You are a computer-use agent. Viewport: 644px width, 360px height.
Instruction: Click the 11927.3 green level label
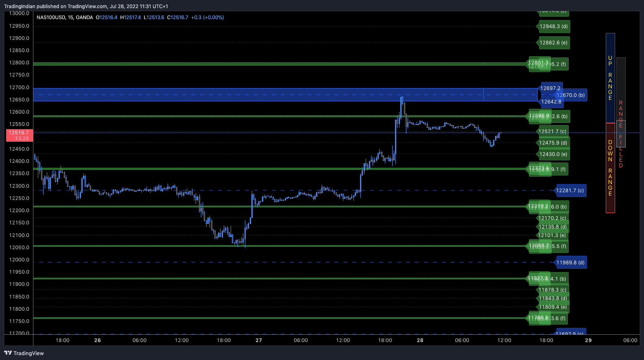tap(538, 279)
